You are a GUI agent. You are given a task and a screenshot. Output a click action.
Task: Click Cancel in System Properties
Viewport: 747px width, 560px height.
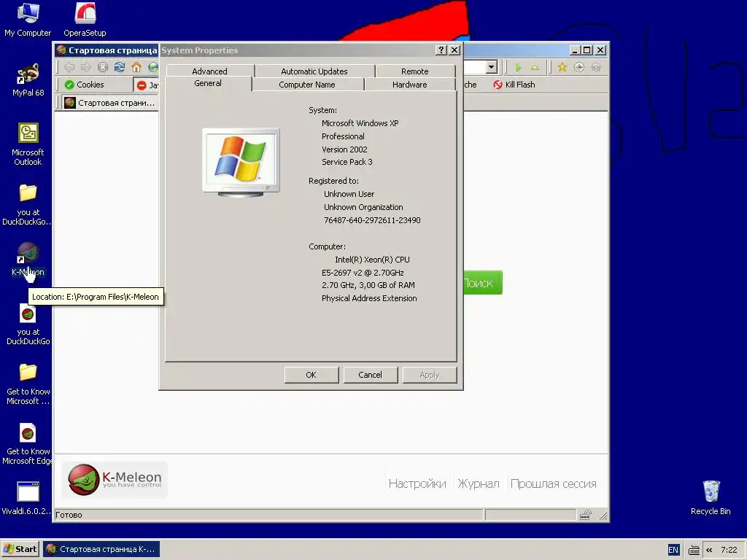[370, 375]
